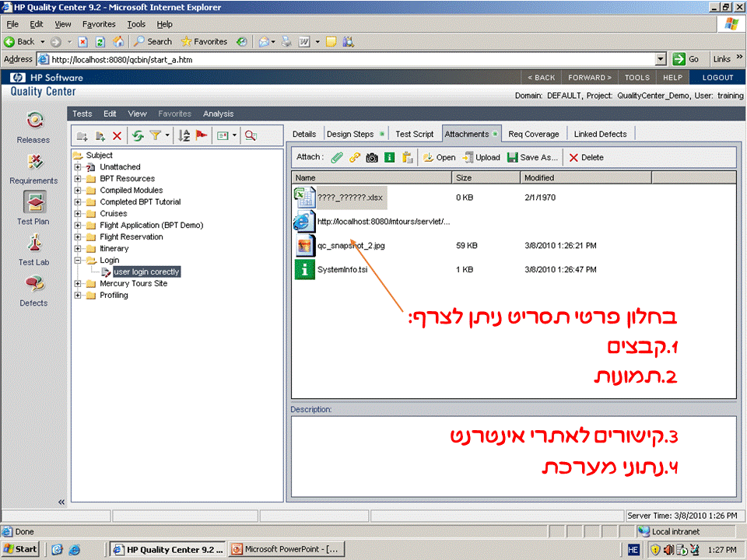Expand the Mercury Tours Site folder

pyautogui.click(x=78, y=283)
